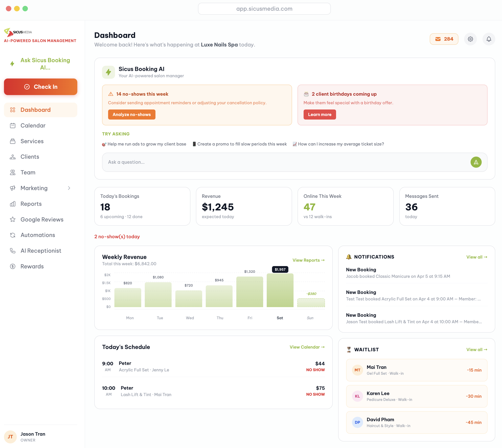Open the View Reports link
Screen dimensions: 502x448
coord(308,260)
